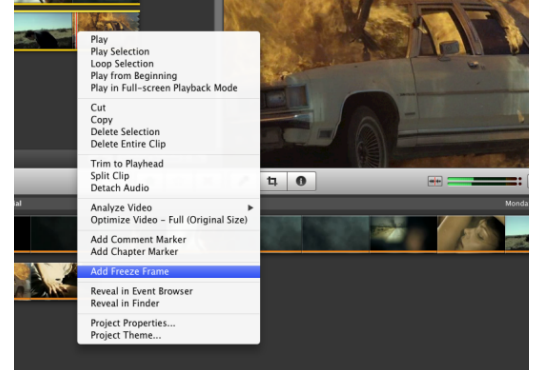Choose Add Chapter Marker
The height and width of the screenshot is (370, 540).
pos(168,251)
